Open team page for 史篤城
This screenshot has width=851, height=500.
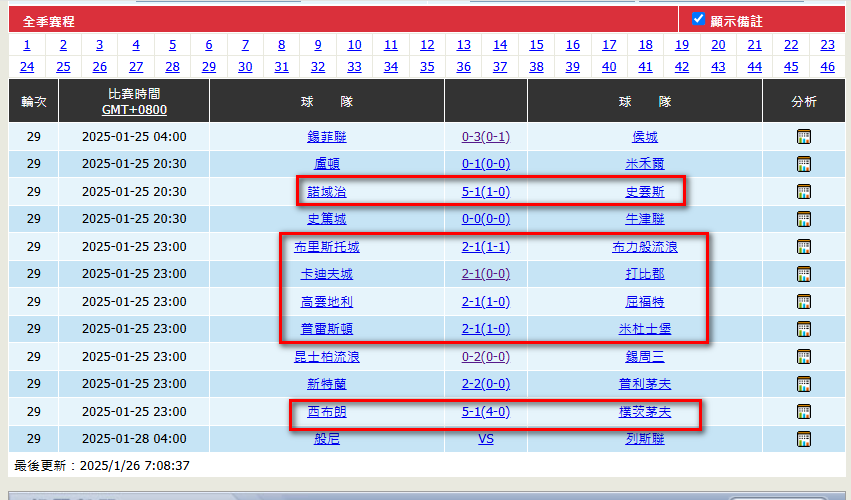click(327, 219)
